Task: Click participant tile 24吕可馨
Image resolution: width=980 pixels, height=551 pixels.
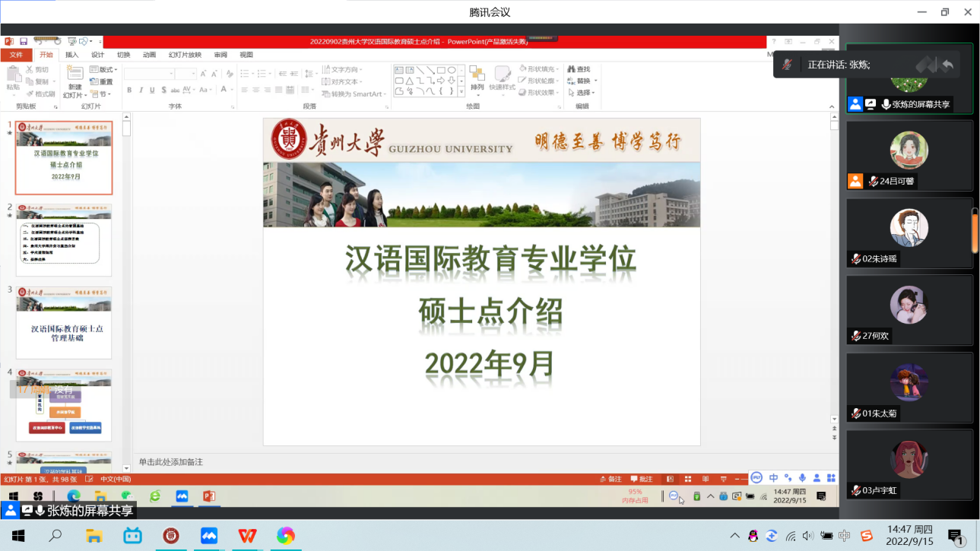Action: point(909,156)
